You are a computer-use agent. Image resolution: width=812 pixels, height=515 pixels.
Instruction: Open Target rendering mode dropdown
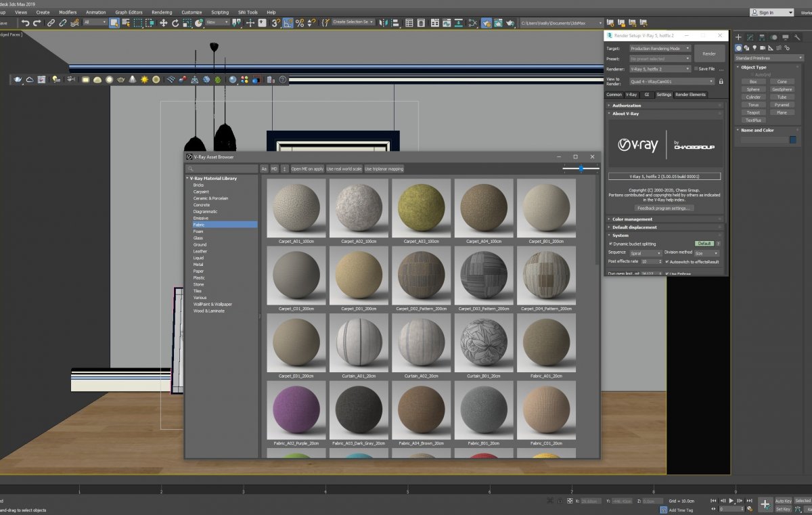660,49
